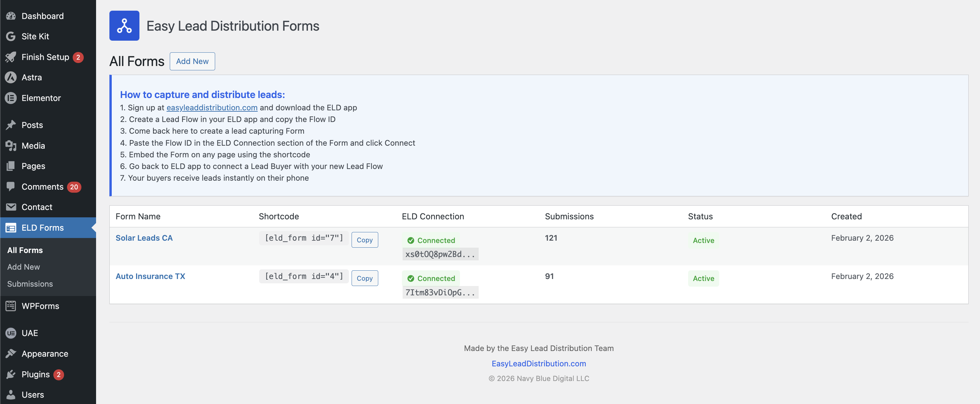Copy the Auto Insurance TX shortcode
Screen dimensions: 980x404
pyautogui.click(x=365, y=278)
